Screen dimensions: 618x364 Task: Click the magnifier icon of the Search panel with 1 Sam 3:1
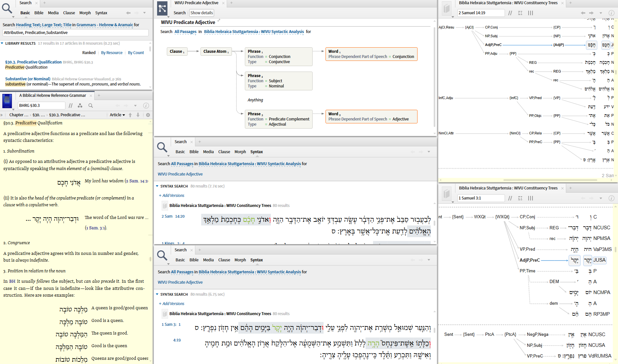(x=162, y=256)
